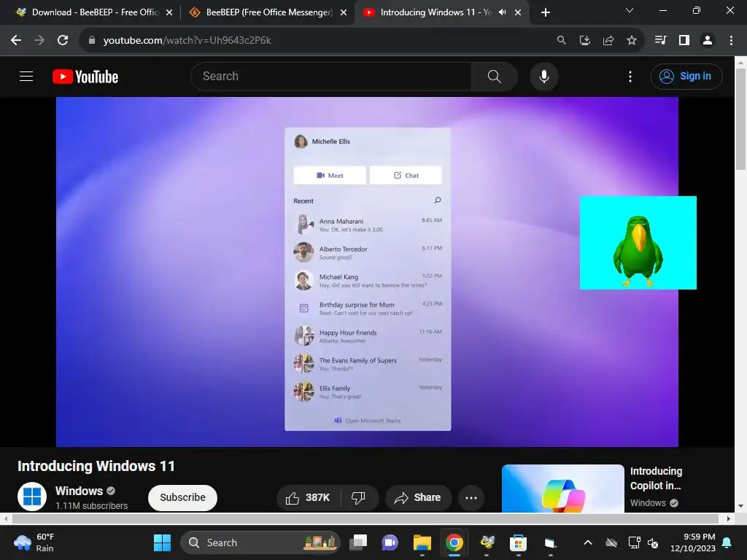Click the browser forward arrow
This screenshot has width=747, height=560.
coord(39,41)
